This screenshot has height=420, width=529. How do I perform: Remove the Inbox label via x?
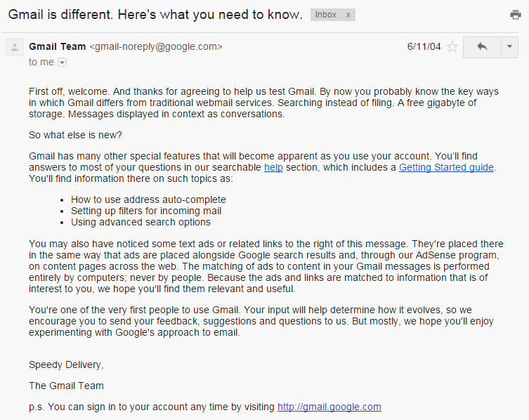(x=348, y=15)
